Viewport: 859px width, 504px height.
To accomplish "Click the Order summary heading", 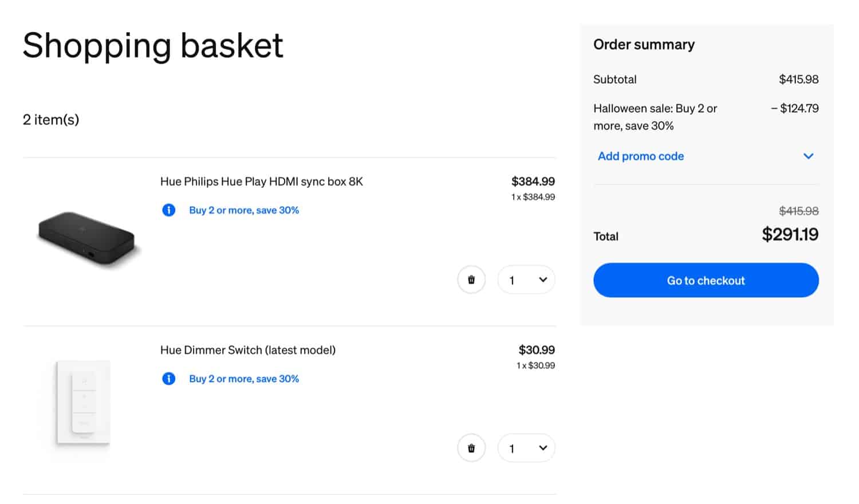I will pyautogui.click(x=644, y=45).
